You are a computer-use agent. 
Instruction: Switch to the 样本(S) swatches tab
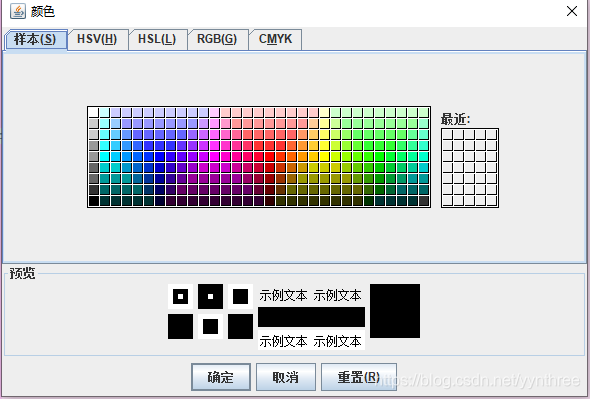[36, 39]
